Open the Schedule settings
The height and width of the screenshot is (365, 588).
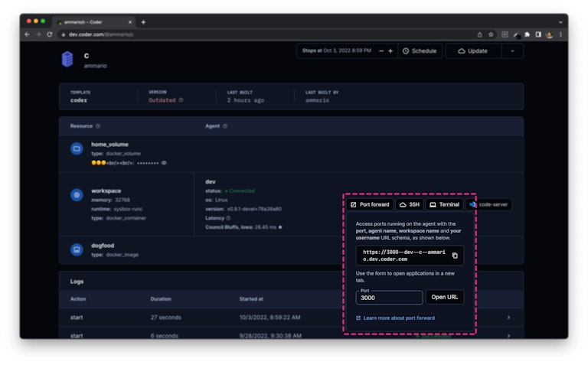420,51
